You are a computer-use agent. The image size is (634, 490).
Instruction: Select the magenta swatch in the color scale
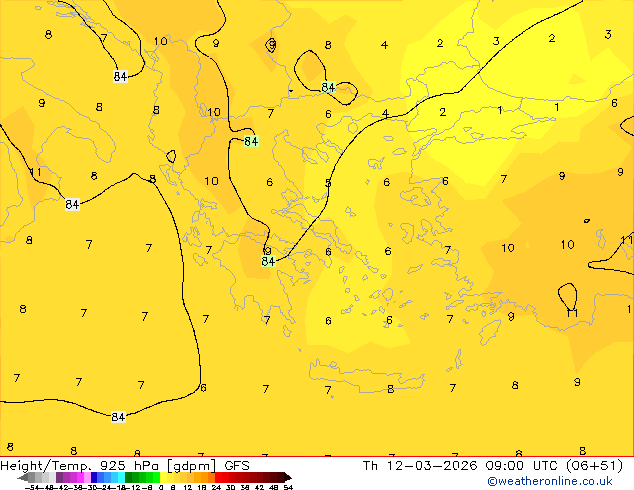pos(80,477)
